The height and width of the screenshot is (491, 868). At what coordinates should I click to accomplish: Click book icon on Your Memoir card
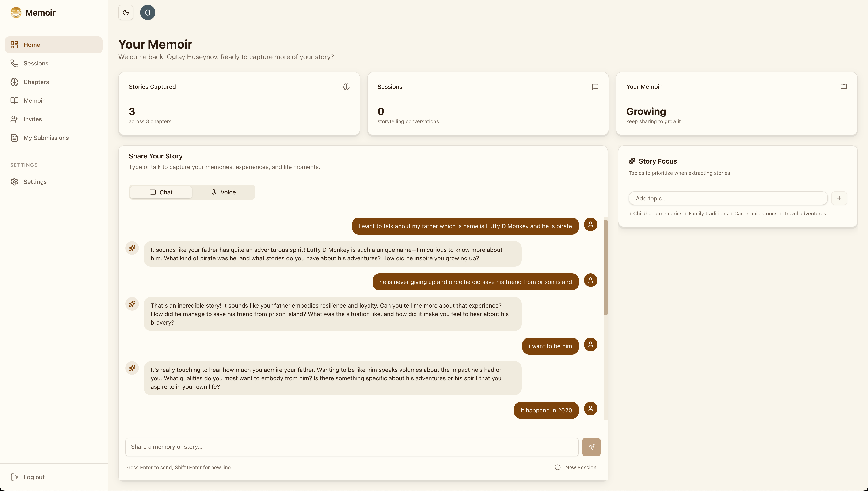click(843, 87)
